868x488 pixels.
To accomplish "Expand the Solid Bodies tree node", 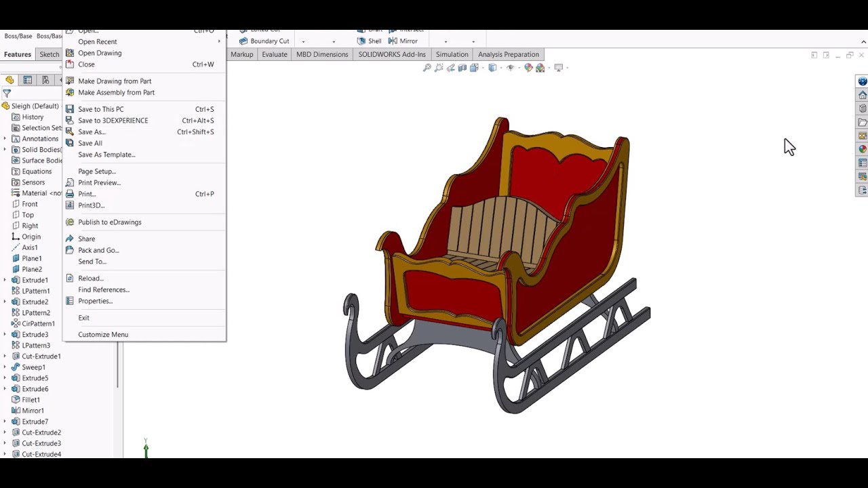I will 5,150.
